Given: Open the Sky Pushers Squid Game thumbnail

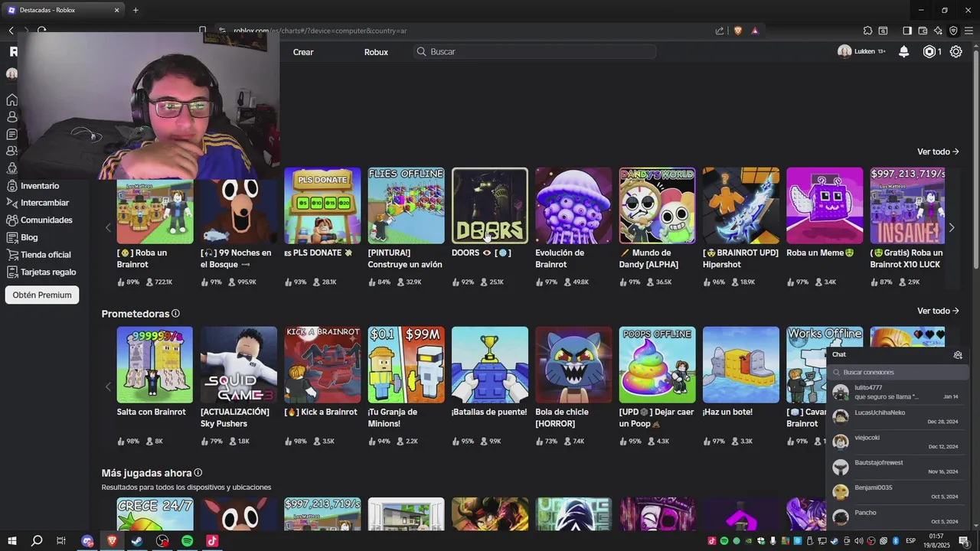Looking at the screenshot, I should tap(239, 365).
